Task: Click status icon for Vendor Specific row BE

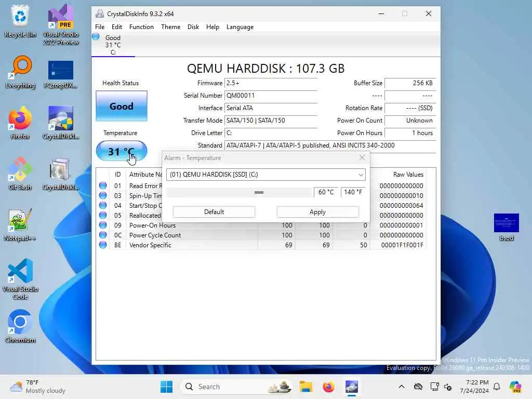Action: (103, 245)
